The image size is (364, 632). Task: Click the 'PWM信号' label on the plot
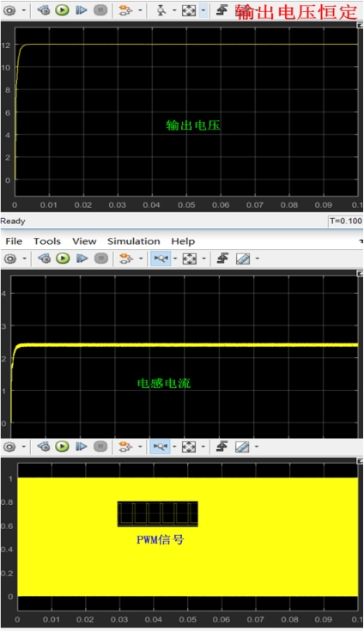click(160, 539)
